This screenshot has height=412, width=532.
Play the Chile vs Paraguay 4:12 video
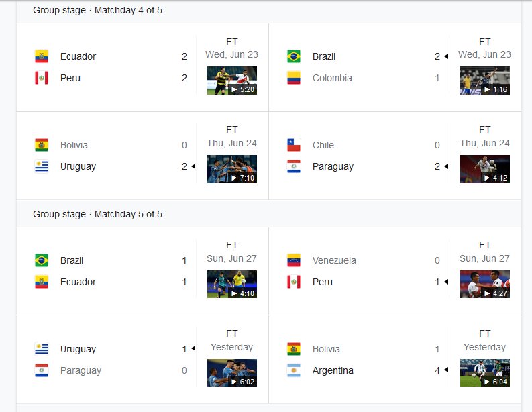click(485, 169)
